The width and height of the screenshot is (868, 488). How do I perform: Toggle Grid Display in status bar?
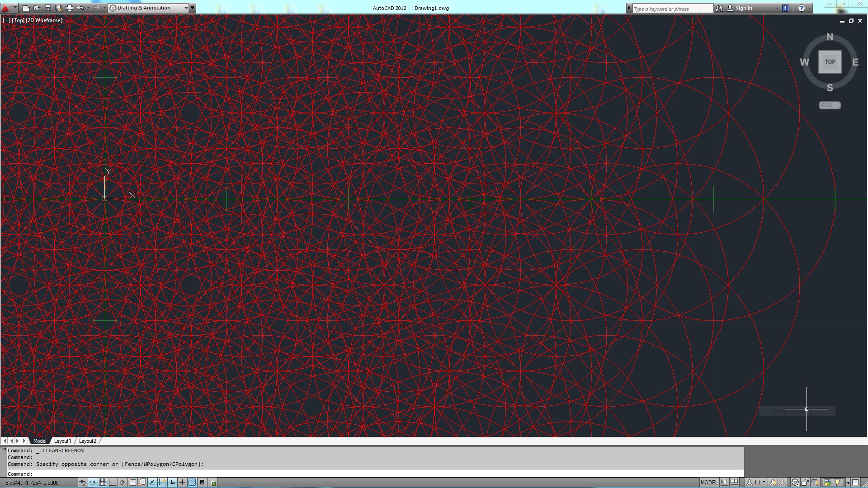(x=103, y=483)
